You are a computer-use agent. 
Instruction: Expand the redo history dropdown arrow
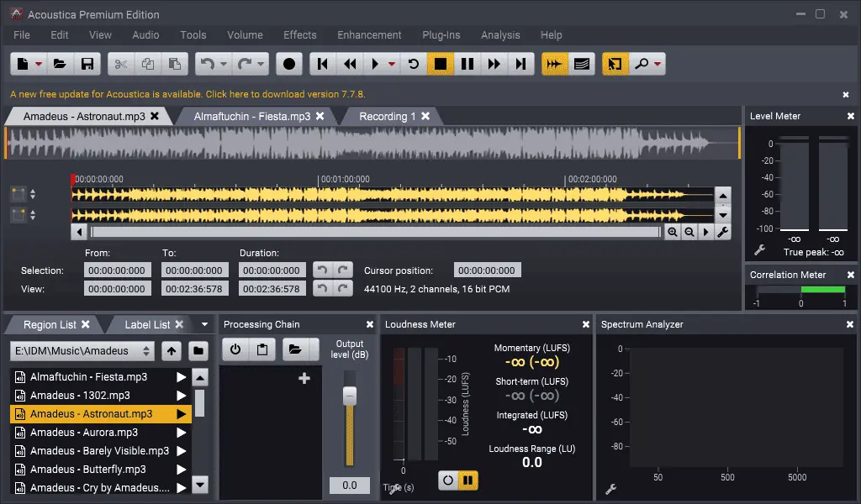261,64
